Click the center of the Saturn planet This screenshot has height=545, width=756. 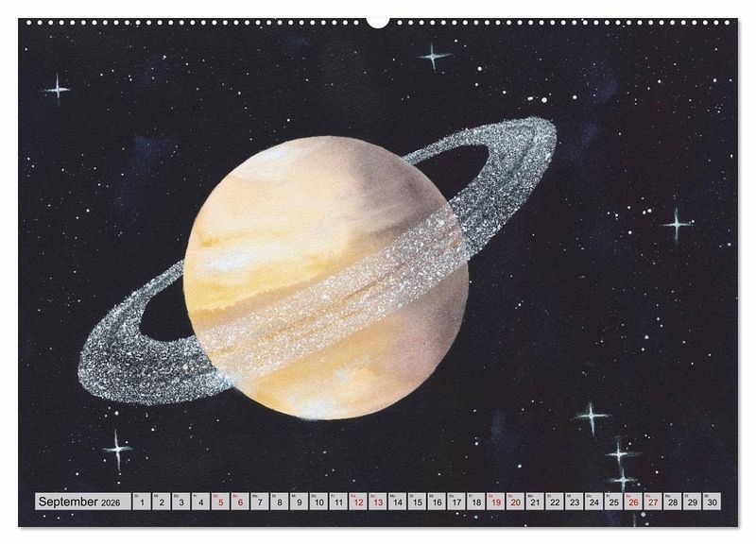[x=326, y=277]
